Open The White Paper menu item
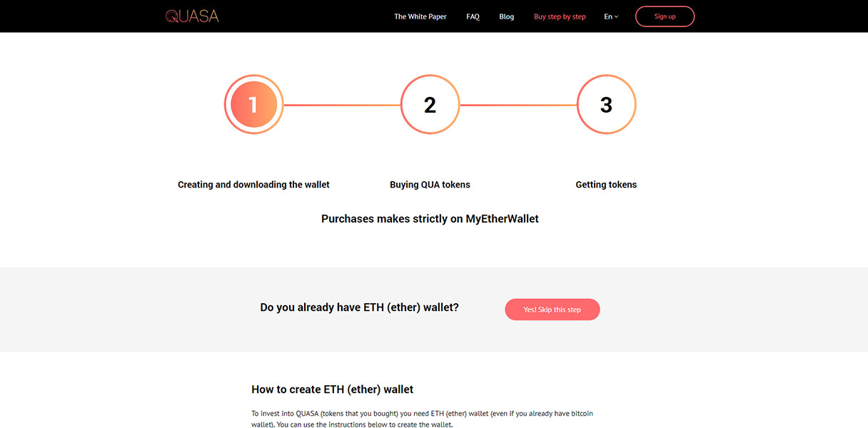The image size is (868, 428). coord(420,16)
